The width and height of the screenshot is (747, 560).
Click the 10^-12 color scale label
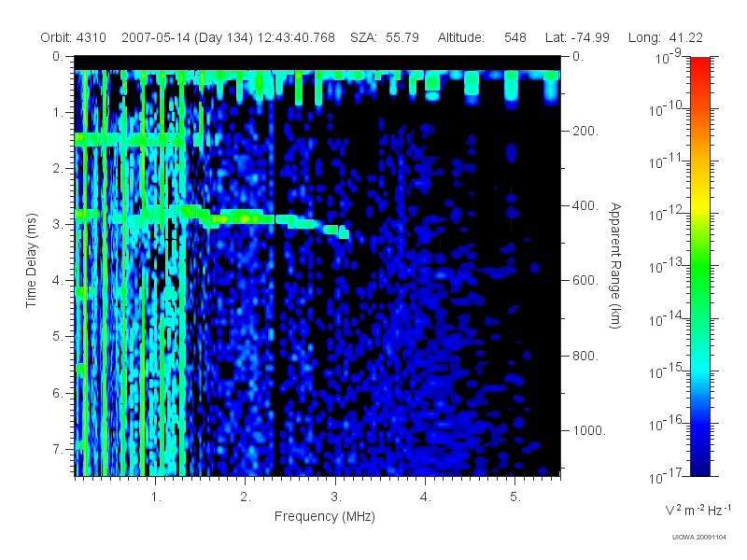[x=666, y=214]
